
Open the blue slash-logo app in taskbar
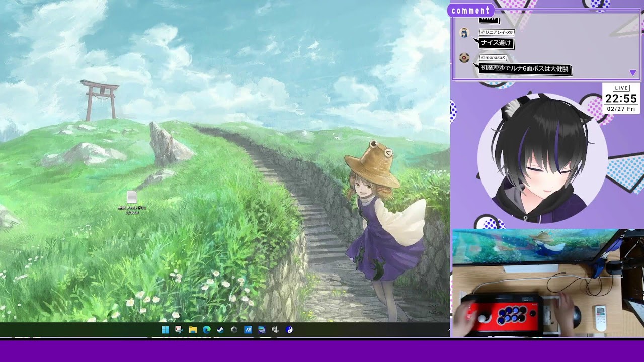(248, 330)
